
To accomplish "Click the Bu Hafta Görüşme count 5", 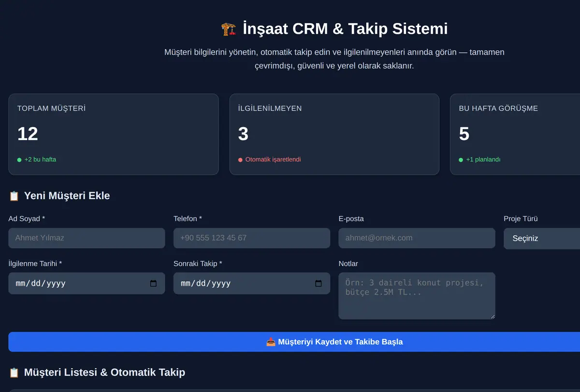I will 464,134.
